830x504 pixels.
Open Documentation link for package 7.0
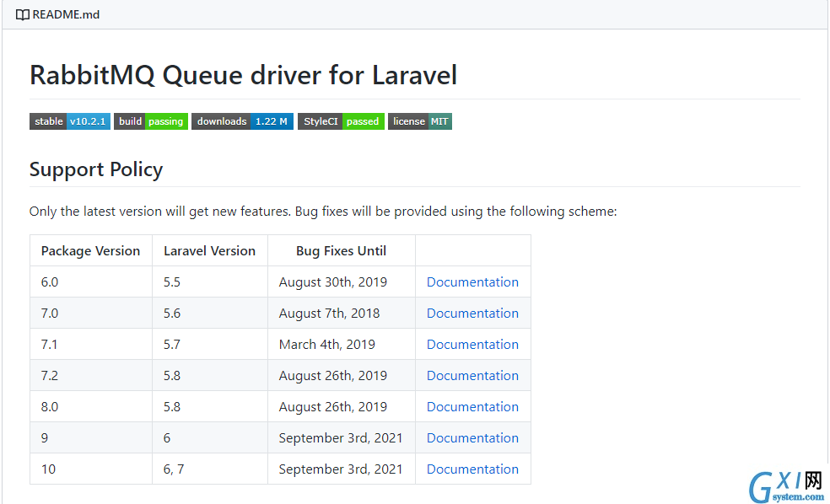pos(472,313)
